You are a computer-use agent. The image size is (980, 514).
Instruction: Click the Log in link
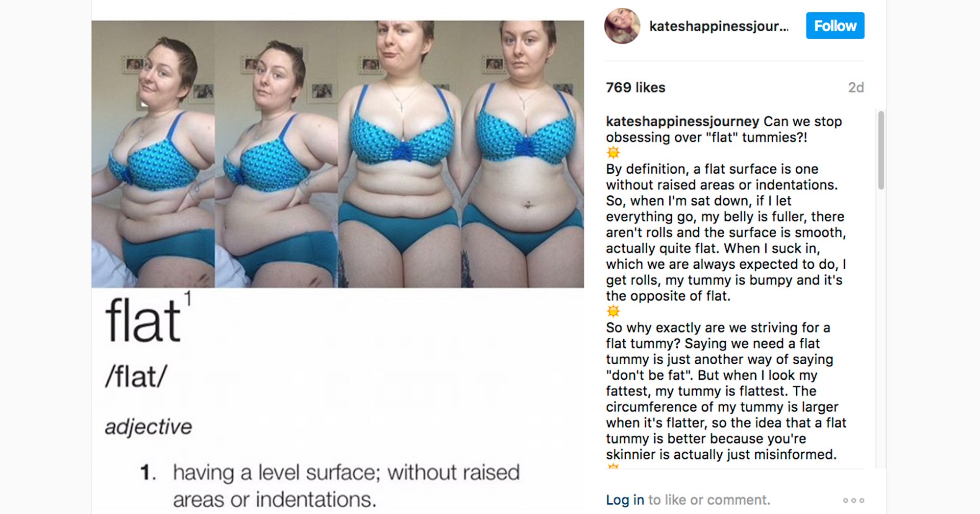[x=625, y=500]
